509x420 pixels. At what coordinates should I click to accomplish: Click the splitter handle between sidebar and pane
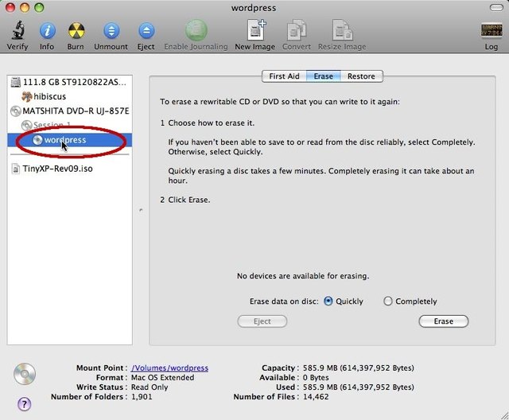pyautogui.click(x=141, y=210)
